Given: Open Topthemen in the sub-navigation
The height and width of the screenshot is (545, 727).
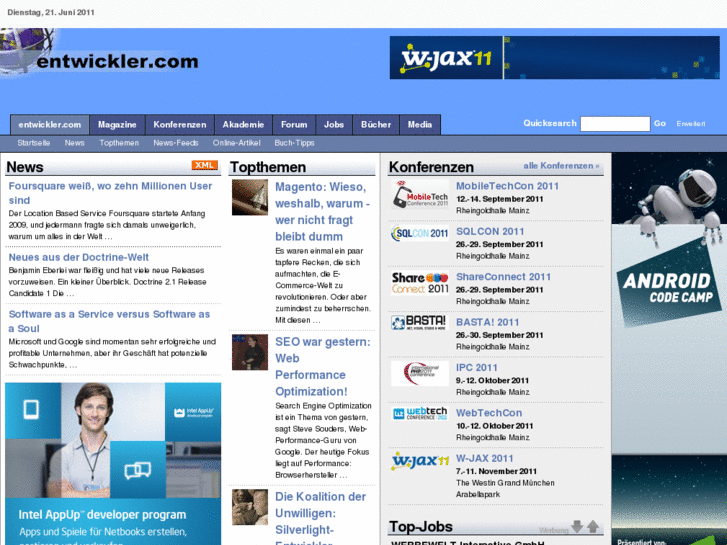Looking at the screenshot, I should click(x=119, y=143).
